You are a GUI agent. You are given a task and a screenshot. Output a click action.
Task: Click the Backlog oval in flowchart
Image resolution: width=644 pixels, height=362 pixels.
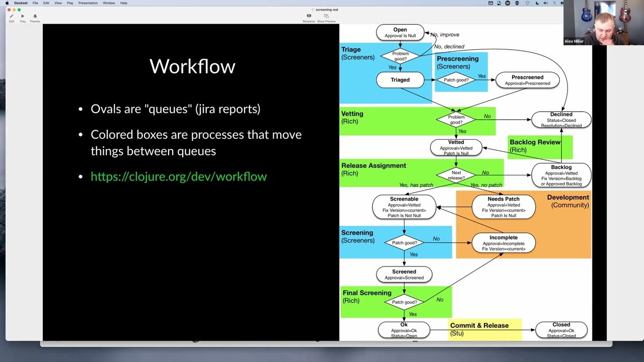click(561, 175)
